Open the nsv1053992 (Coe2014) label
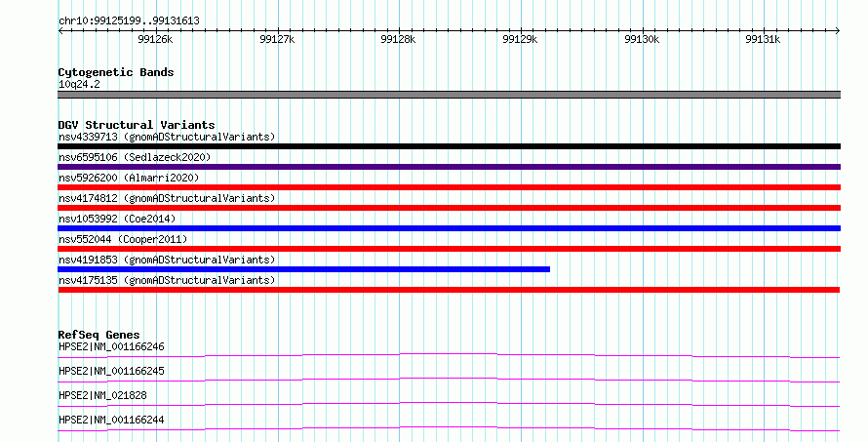 [117, 219]
